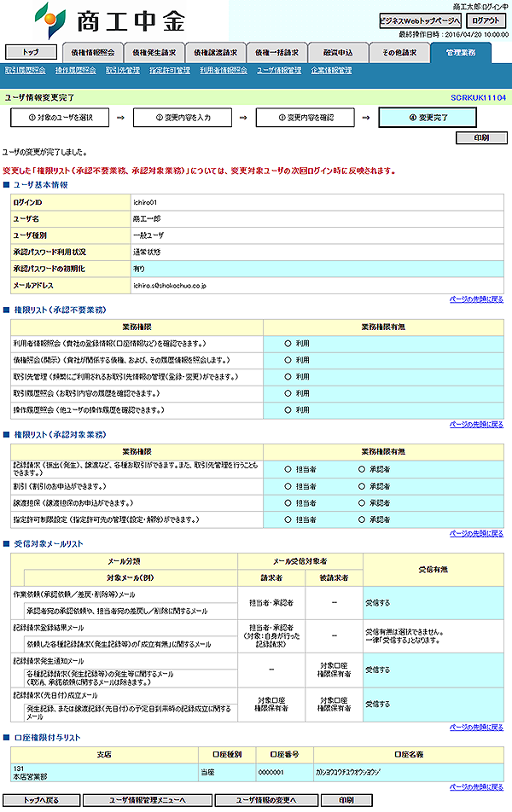This screenshot has height=812, width=512.
Task: Click 受信する for 記録請求発生通知メール row
Action: click(x=378, y=670)
